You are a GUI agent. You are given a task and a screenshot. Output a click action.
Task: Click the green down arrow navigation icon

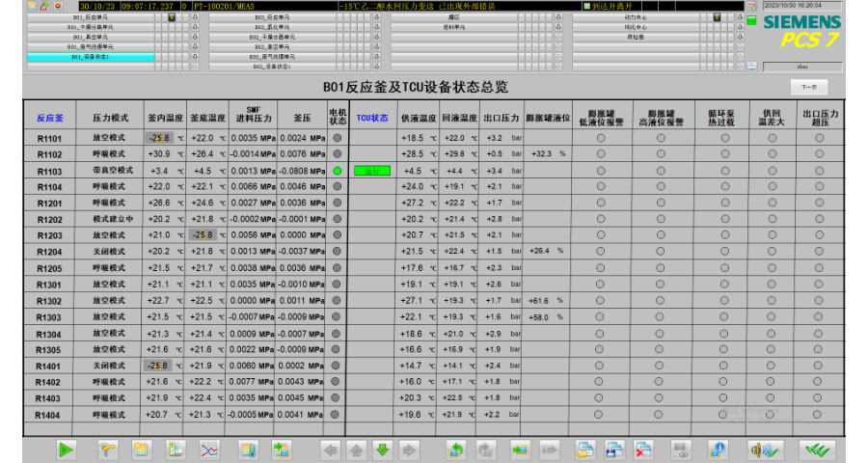click(382, 449)
